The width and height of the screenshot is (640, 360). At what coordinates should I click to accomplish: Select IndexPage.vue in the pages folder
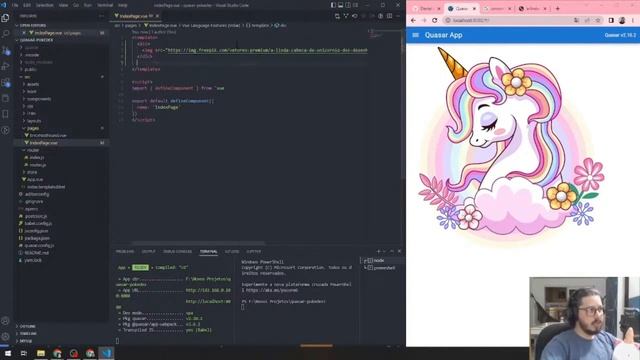click(x=42, y=143)
